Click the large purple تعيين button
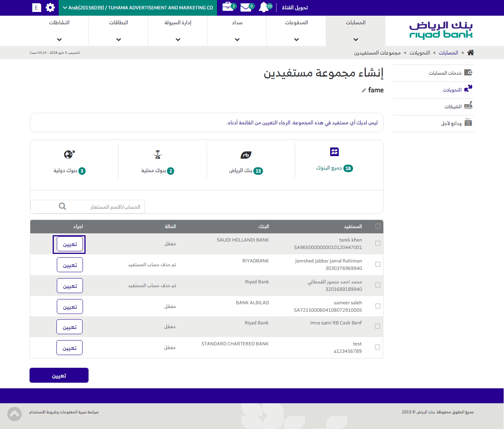This screenshot has height=429, width=504. pyautogui.click(x=59, y=375)
